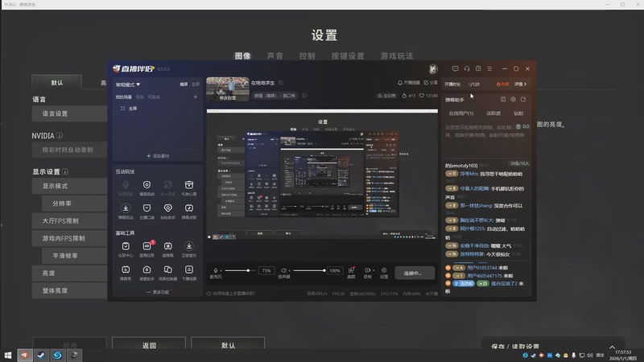Open the AD task icon with red badge
The width and height of the screenshot is (644, 362).
coord(147,246)
